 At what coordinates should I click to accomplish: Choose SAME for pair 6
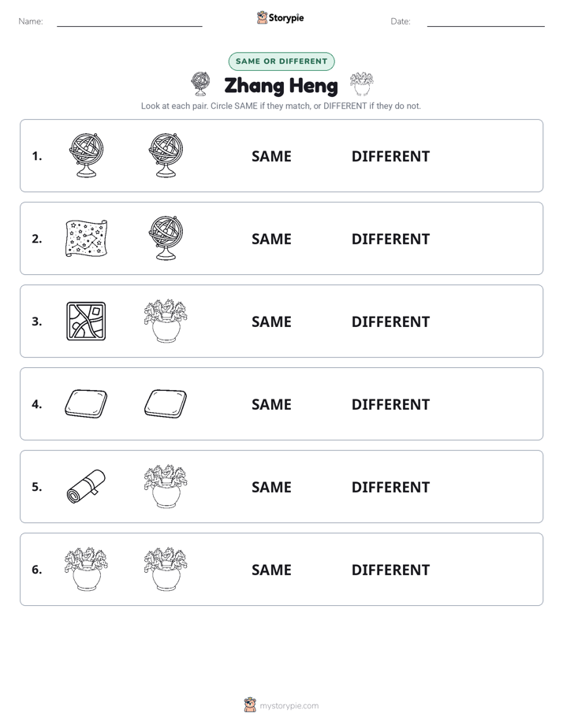[x=271, y=569]
